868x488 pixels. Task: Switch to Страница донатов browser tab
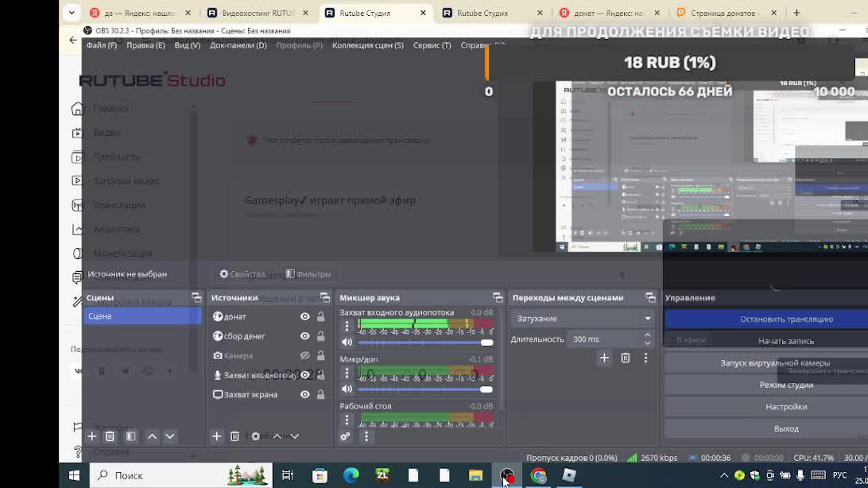pyautogui.click(x=728, y=13)
